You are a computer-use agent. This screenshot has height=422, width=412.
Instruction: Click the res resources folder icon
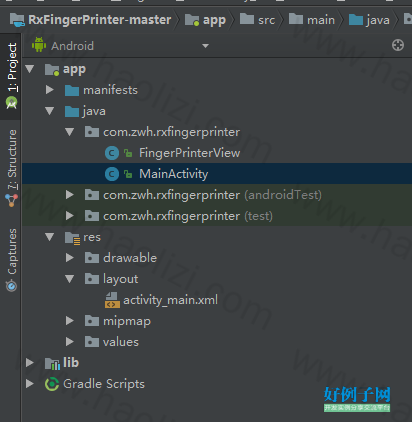72,238
